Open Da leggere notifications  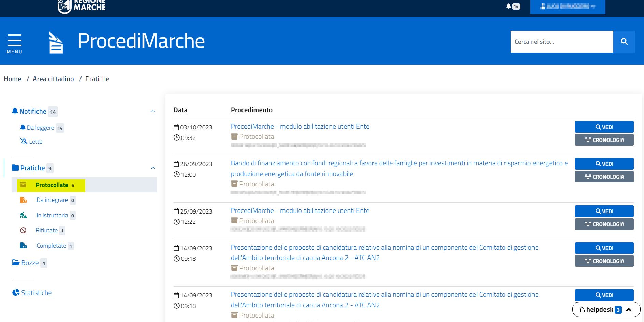(40, 128)
